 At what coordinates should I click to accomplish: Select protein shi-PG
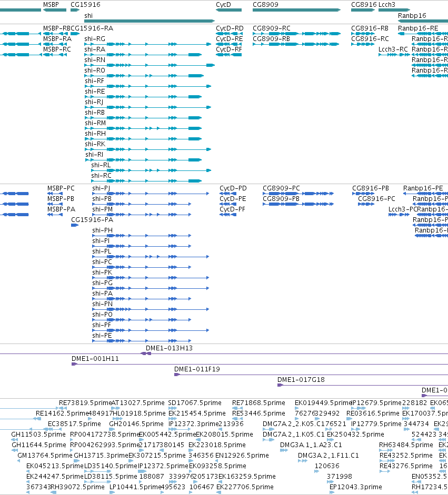point(151,288)
